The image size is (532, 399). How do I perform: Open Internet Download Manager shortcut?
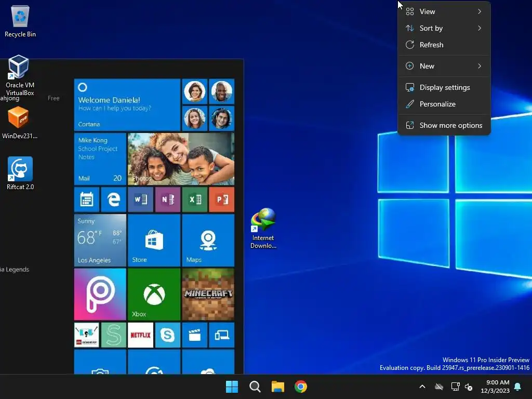(x=263, y=229)
